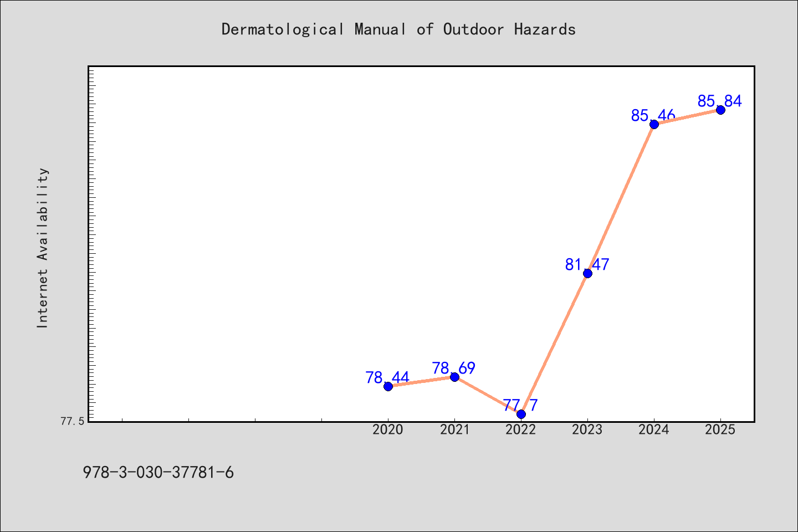Click the line segment between 2023 and 2024
The image size is (798, 532).
[621, 198]
